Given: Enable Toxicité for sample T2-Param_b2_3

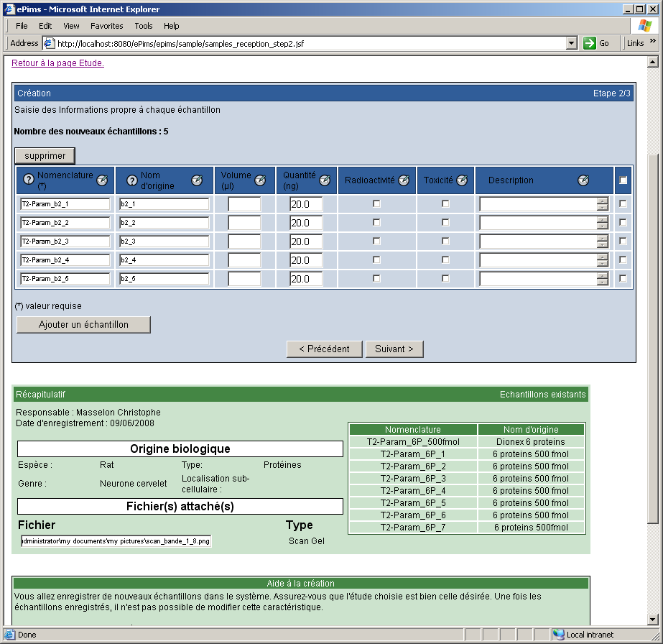Looking at the screenshot, I should (444, 241).
